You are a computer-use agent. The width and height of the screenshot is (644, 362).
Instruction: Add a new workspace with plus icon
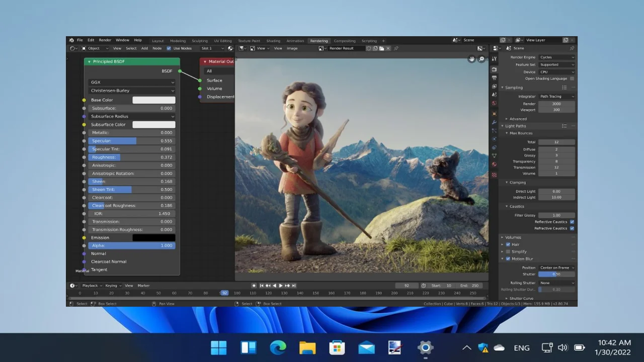[383, 41]
